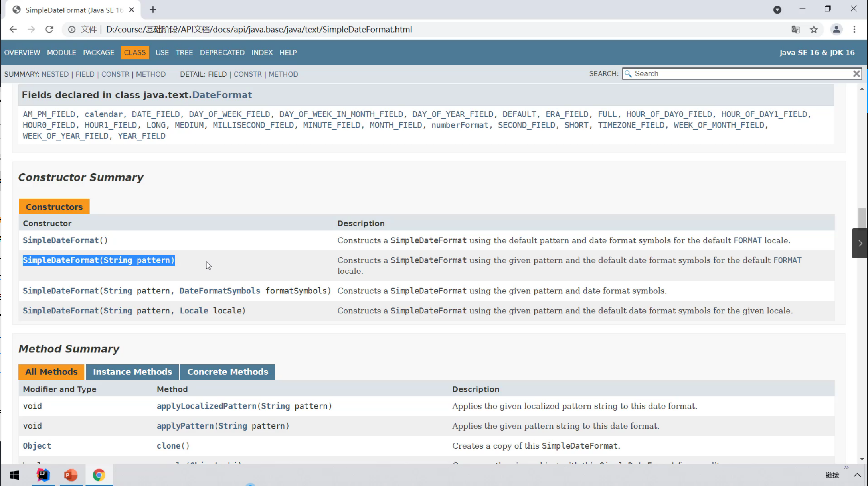Image resolution: width=868 pixels, height=486 pixels.
Task: Click the vertical page scrollbar thumb
Action: coord(862,217)
